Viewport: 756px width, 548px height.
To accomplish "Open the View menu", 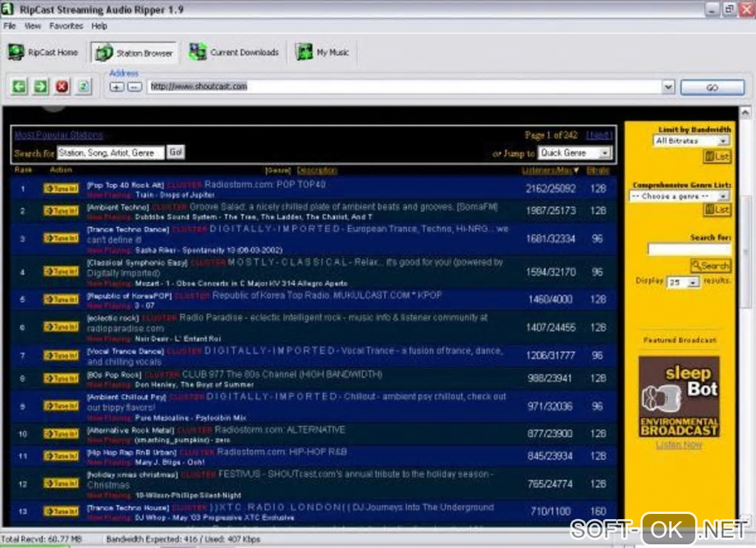I will point(33,26).
